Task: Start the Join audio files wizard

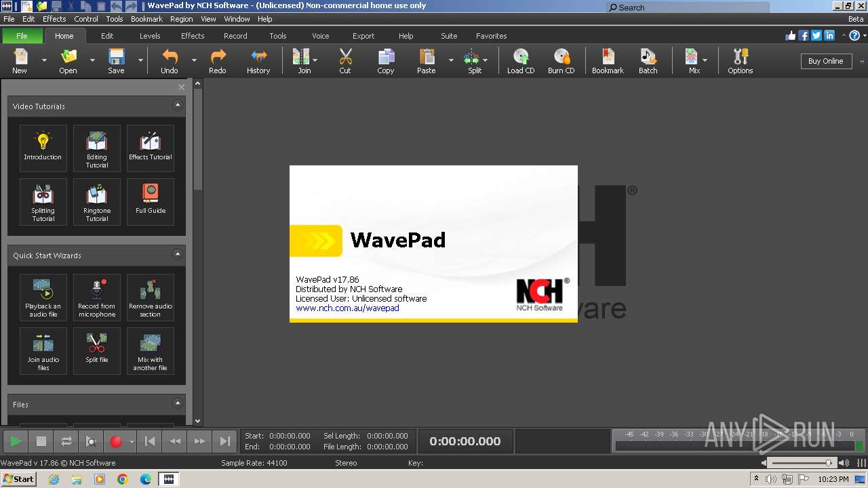Action: (x=43, y=350)
